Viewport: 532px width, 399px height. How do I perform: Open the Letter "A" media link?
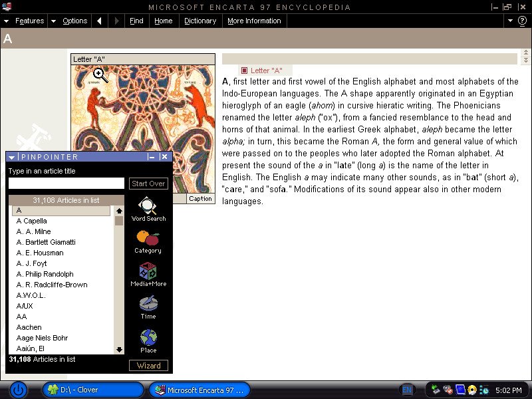pos(267,70)
